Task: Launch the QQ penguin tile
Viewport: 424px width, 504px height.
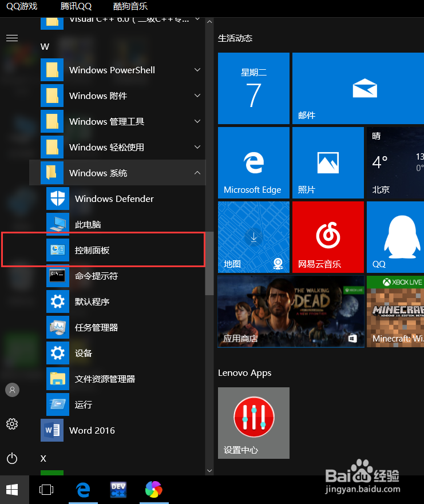Action: tap(395, 237)
